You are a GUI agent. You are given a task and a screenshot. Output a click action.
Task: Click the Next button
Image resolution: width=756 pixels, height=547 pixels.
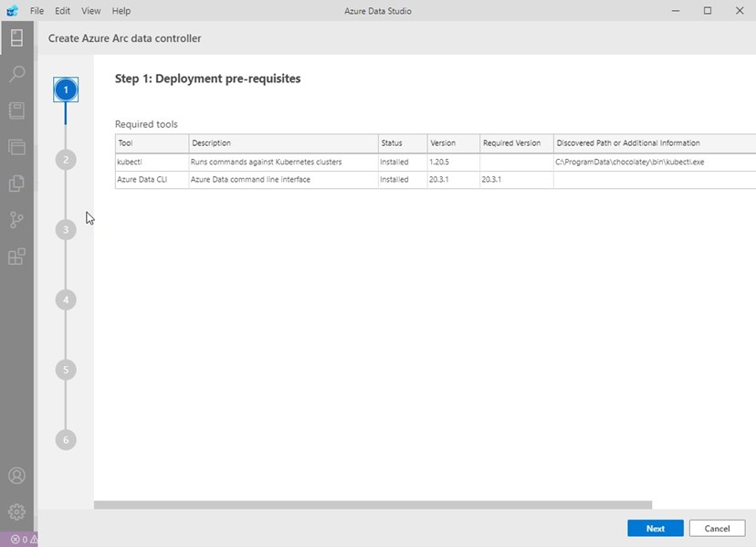click(x=656, y=528)
